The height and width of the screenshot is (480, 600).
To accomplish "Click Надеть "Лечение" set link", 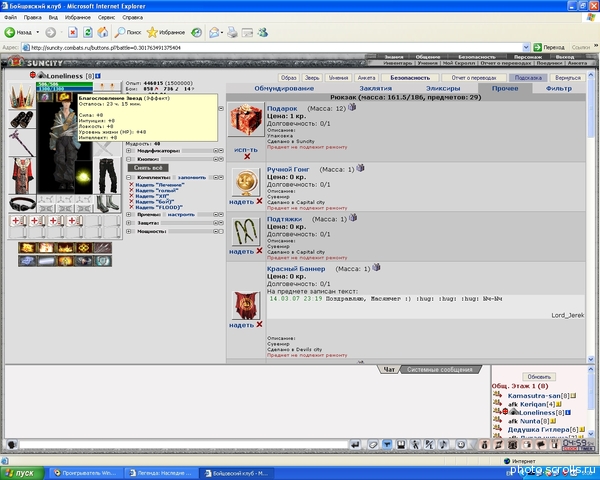I will tap(160, 185).
